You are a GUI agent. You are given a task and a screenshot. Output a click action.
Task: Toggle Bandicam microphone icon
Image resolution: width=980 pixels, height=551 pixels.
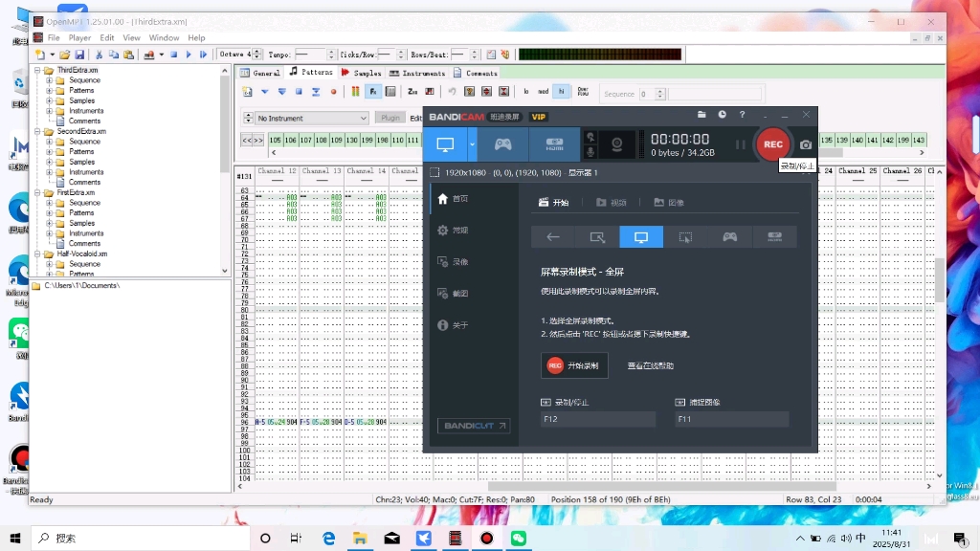590,152
